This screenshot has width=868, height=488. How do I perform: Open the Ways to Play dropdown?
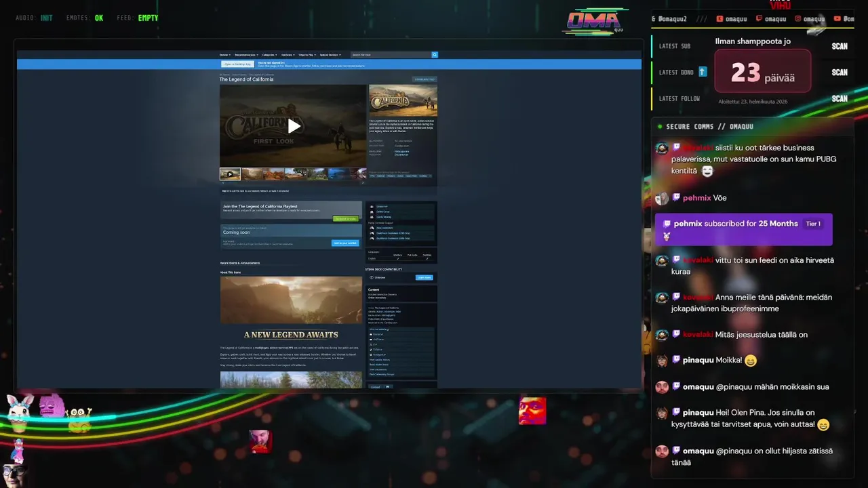click(x=307, y=55)
